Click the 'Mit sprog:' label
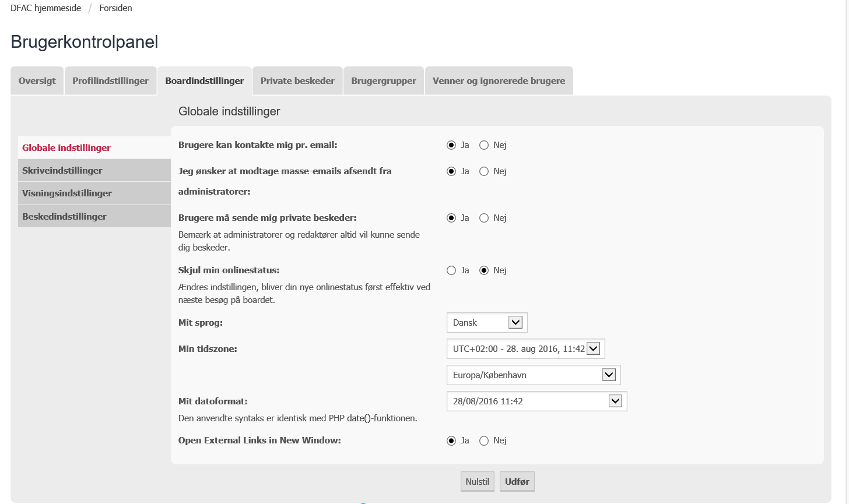 [201, 323]
